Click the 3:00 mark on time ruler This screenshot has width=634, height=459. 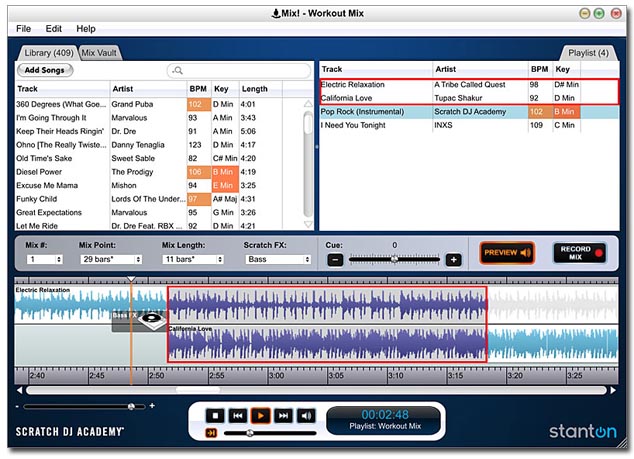click(x=277, y=376)
